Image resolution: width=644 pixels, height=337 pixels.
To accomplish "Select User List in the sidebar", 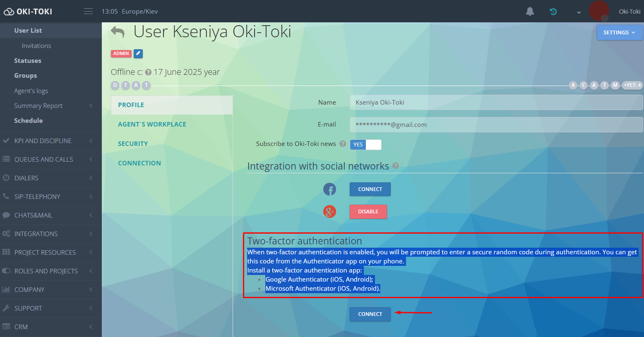I will click(x=51, y=31).
